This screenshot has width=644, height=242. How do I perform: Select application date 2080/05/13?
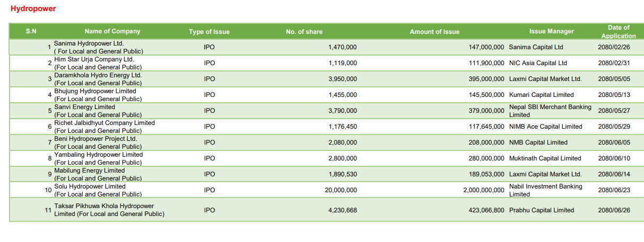[x=614, y=95]
